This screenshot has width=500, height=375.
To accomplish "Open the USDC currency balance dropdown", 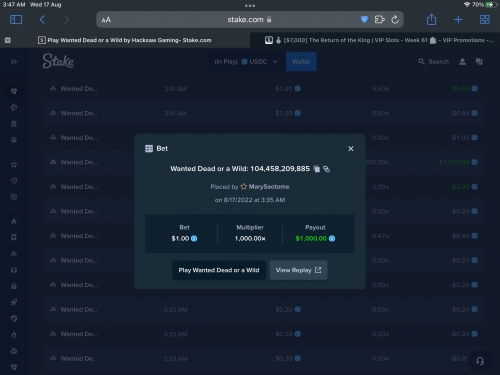I will point(246,62).
